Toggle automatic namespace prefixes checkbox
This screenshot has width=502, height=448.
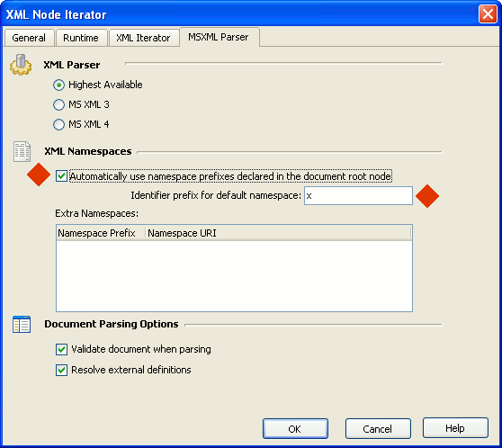click(x=61, y=176)
